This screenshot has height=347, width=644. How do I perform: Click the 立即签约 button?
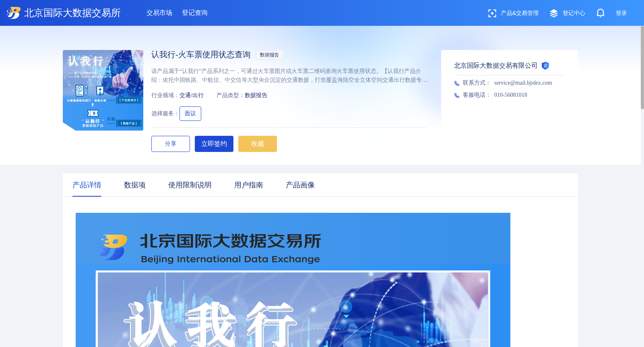pyautogui.click(x=214, y=144)
